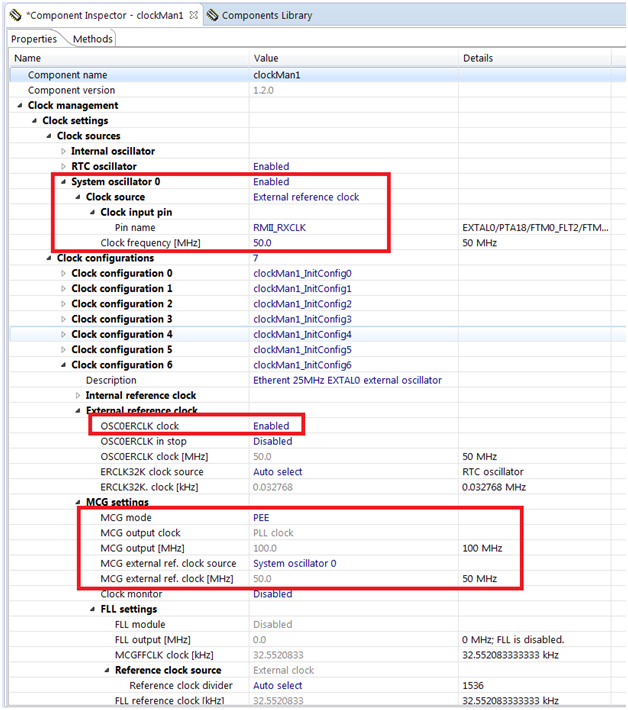The height and width of the screenshot is (710, 628).
Task: Change the RMII_RXCLK pin name value
Action: coord(279,228)
